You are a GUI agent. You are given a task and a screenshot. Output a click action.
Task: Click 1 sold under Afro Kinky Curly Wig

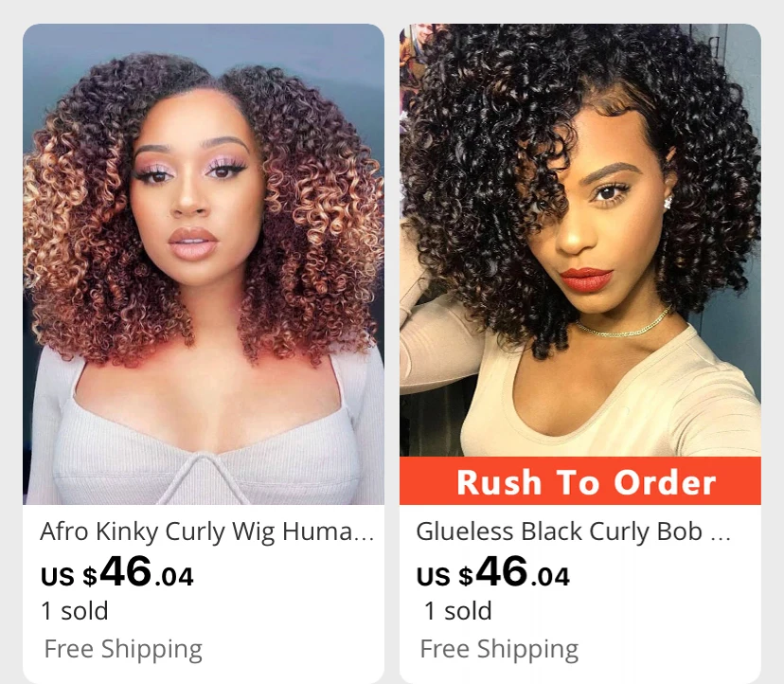[75, 611]
